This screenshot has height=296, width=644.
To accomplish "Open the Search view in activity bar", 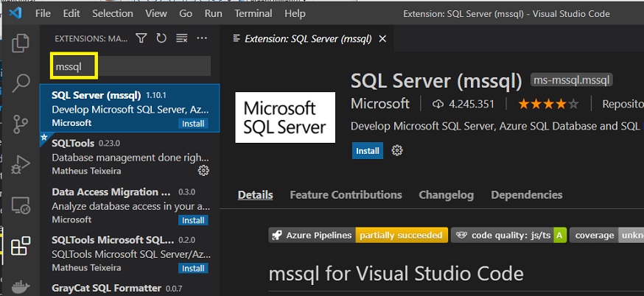I will click(21, 83).
